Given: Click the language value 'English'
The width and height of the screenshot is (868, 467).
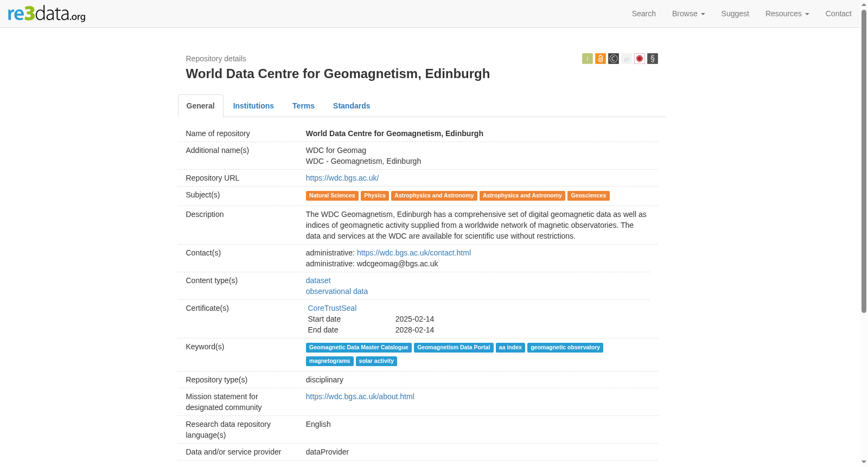Looking at the screenshot, I should pos(318,424).
